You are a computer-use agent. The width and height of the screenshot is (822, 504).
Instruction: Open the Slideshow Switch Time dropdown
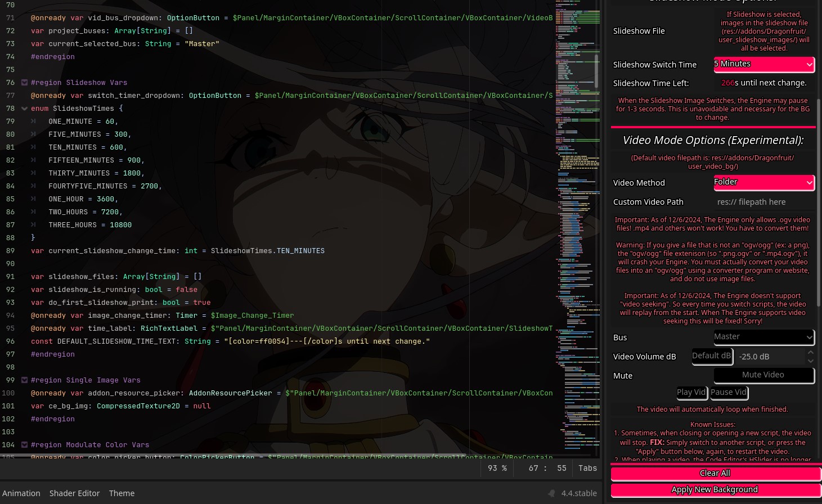(763, 64)
